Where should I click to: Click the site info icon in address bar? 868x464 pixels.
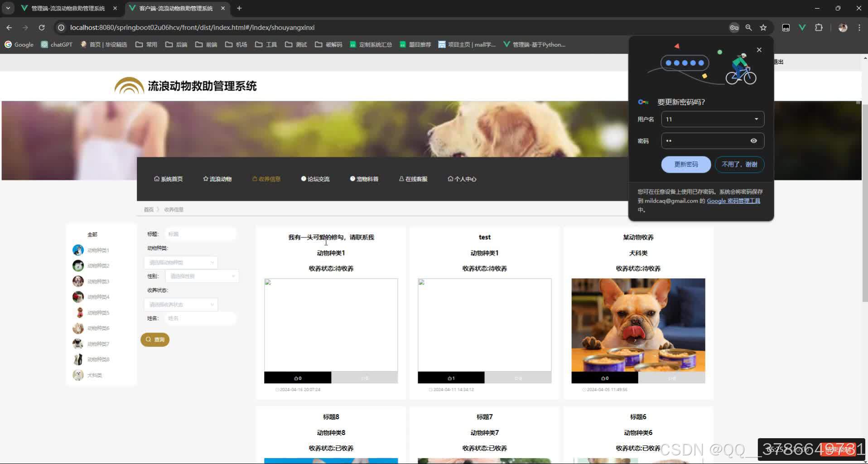[61, 28]
